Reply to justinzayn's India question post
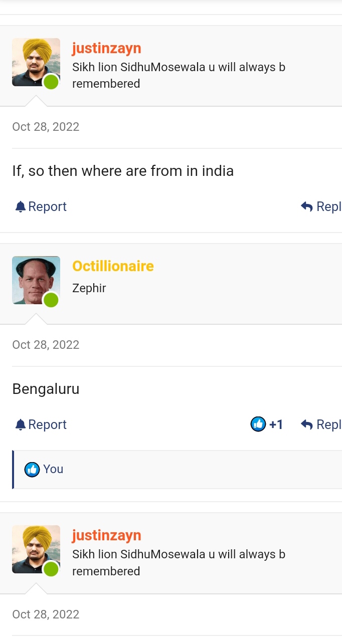Image resolution: width=342 pixels, height=644 pixels. (321, 206)
